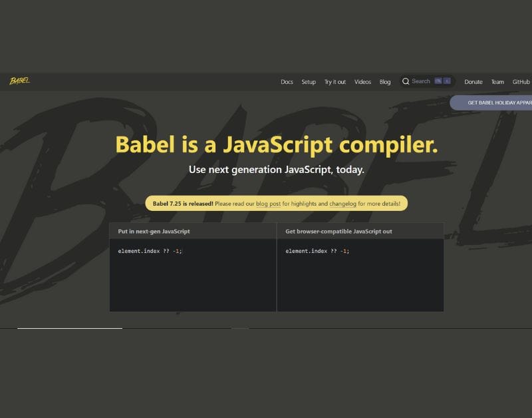Viewport: 532px width, 418px height.
Task: Click the browser-compatible JavaScript output pane
Action: (x=360, y=275)
